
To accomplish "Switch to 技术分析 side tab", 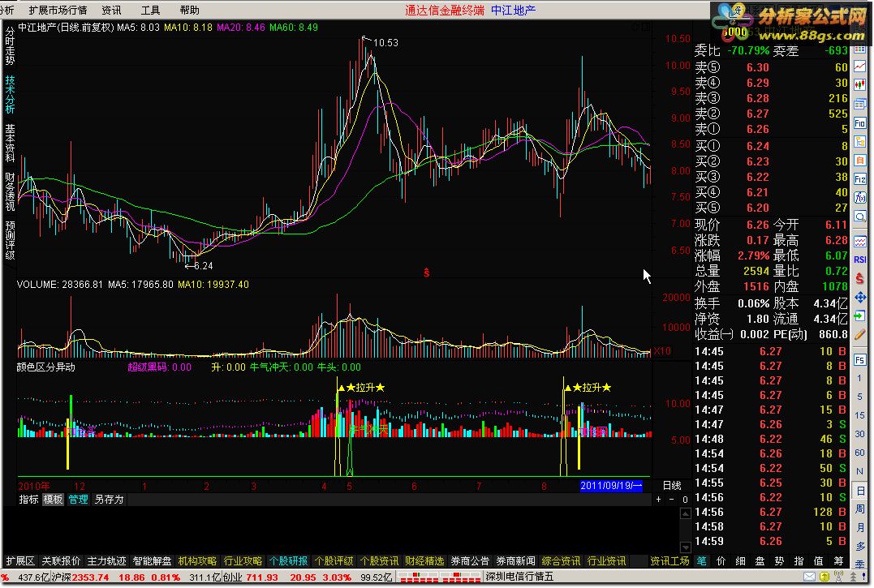I will 10,95.
